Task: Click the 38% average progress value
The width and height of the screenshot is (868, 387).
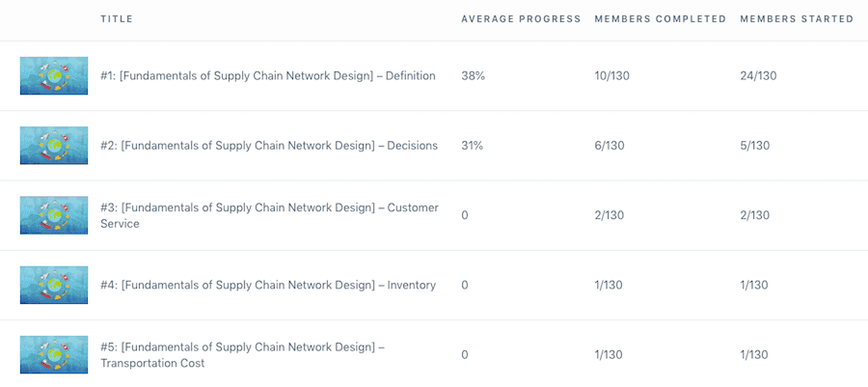Action: 473,75
